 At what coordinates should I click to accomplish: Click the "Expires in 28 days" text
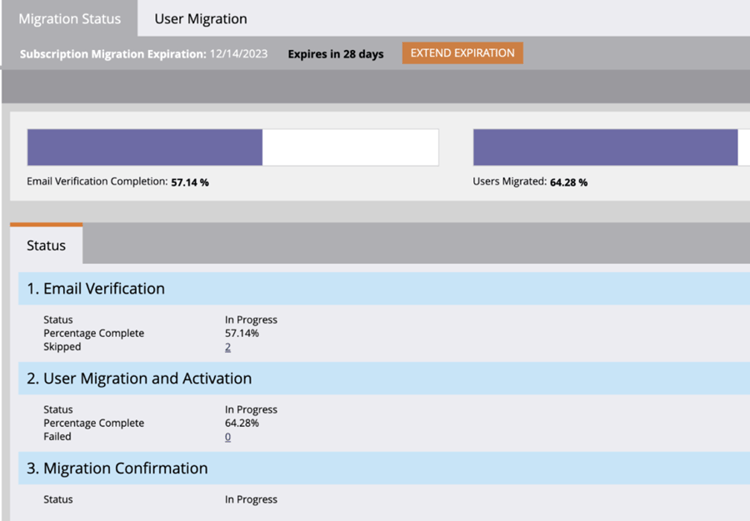(335, 54)
